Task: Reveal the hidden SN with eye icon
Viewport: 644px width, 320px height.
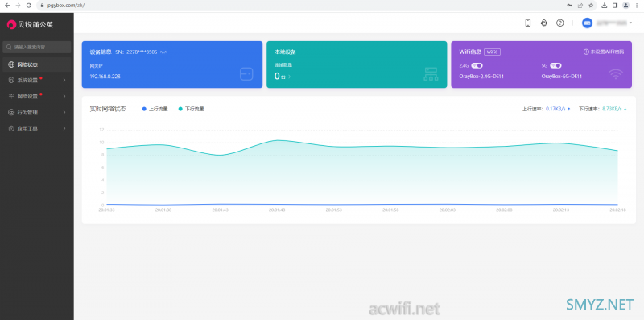Action: (x=163, y=52)
